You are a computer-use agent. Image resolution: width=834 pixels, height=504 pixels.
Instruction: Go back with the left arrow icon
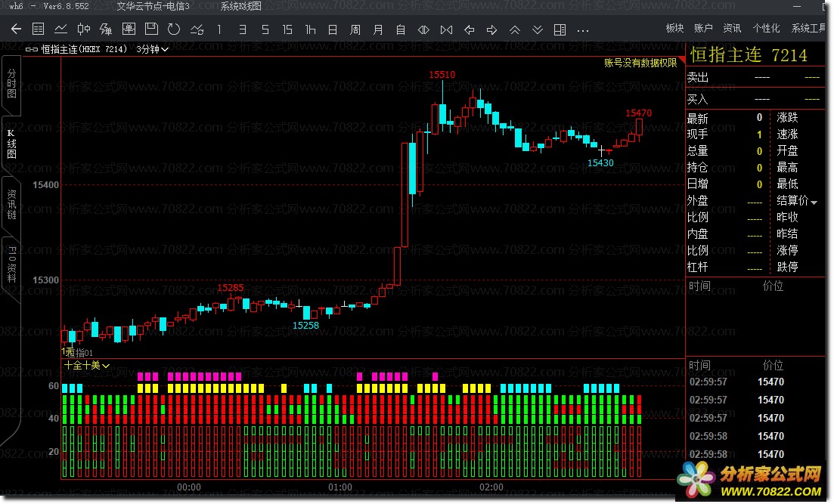point(16,29)
